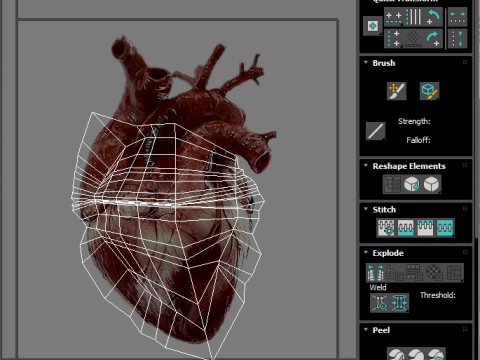Click the Weld label in Explode
Image resolution: width=480 pixels, height=360 pixels.
[378, 287]
